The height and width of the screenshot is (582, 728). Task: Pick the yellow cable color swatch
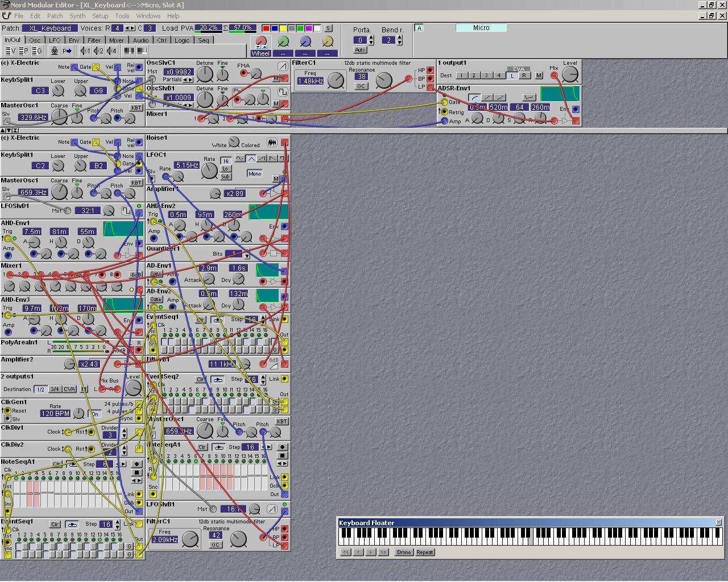[283, 28]
